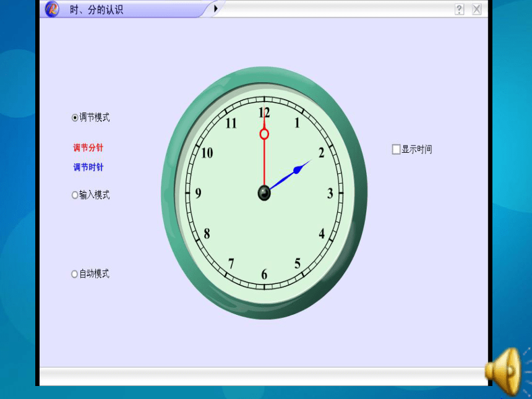Click the number 3 on the clock

330,194
